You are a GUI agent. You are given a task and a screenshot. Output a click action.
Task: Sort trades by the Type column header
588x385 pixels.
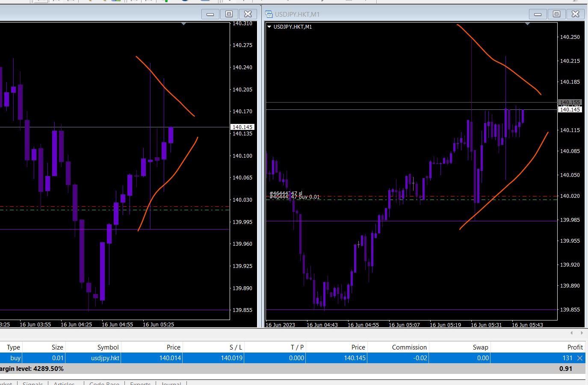[x=13, y=347]
